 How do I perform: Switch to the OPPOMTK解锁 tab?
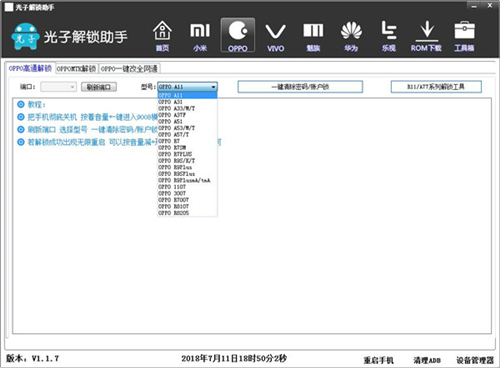coord(76,69)
